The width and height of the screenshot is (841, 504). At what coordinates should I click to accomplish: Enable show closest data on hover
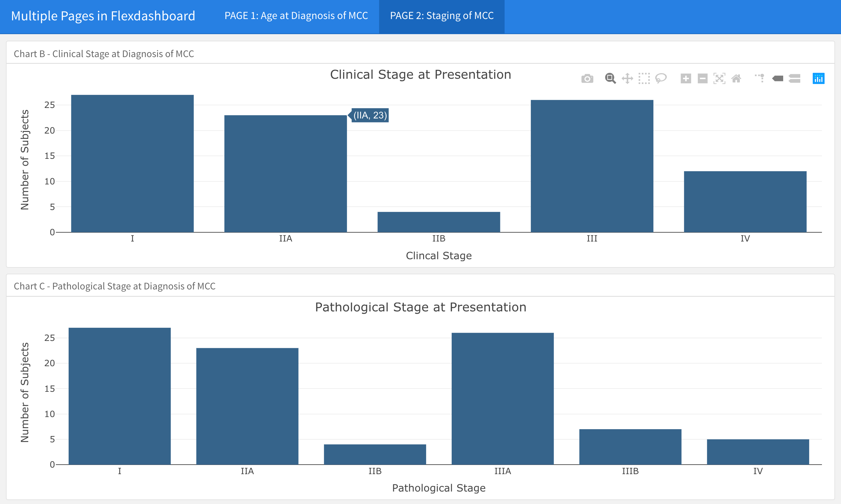pos(777,78)
